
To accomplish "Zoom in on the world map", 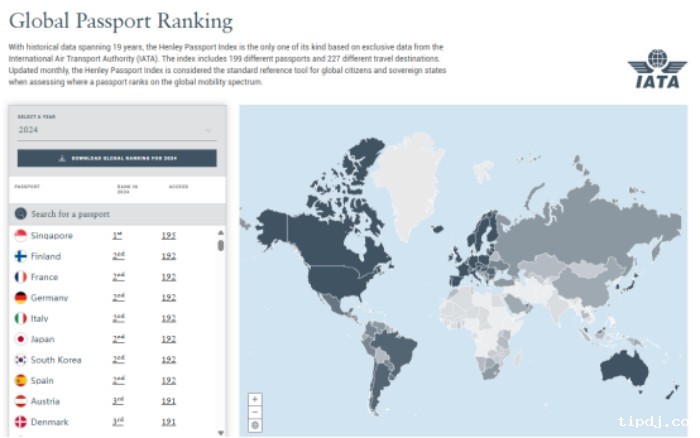I will click(255, 399).
